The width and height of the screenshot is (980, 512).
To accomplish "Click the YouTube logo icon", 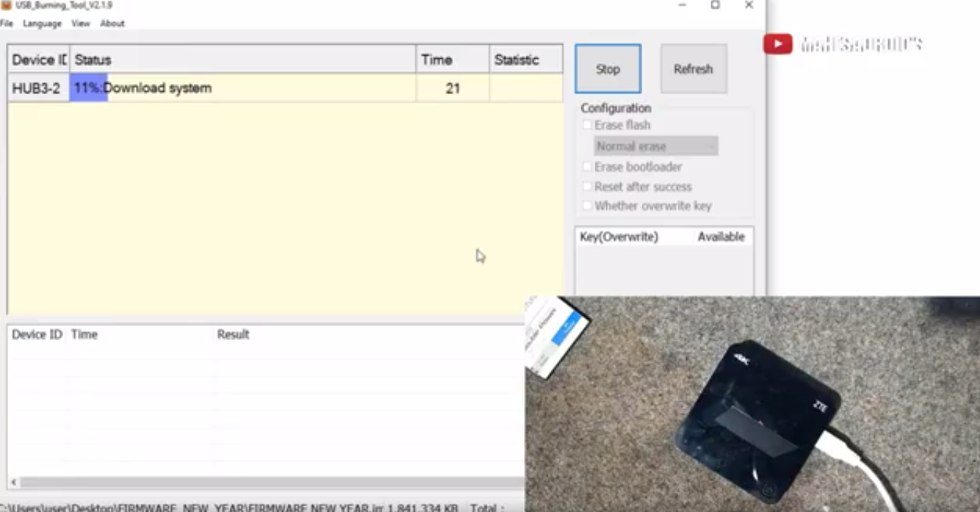I will pyautogui.click(x=777, y=45).
